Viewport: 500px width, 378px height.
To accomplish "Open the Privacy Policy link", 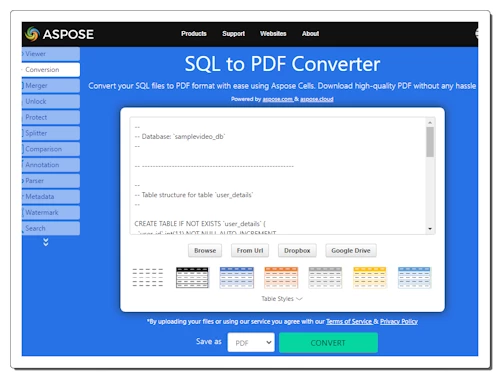I will [x=399, y=321].
